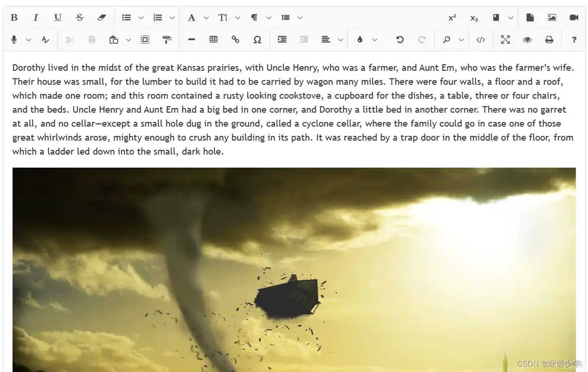Insert a video using the camera icon
The height and width of the screenshot is (372, 588).
click(574, 18)
